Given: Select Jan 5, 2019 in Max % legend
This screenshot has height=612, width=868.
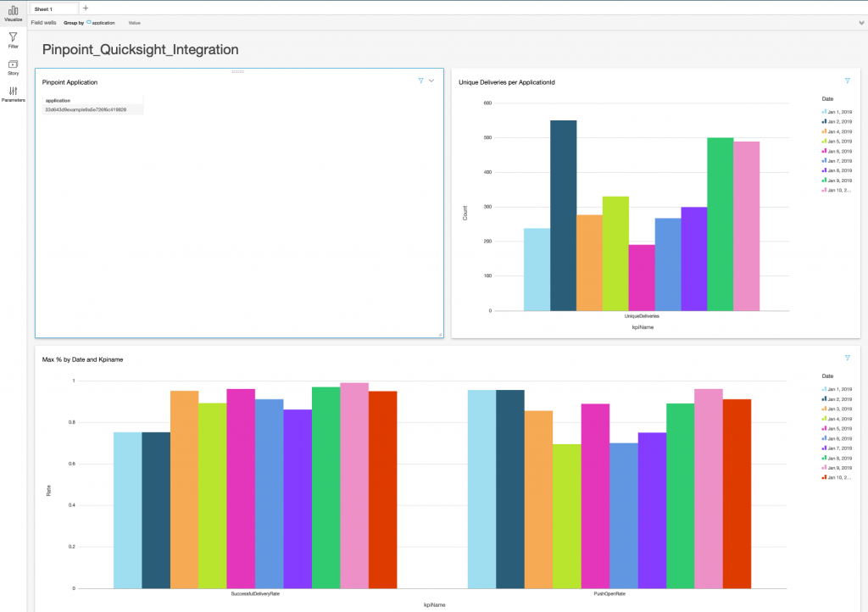Looking at the screenshot, I should pyautogui.click(x=837, y=428).
